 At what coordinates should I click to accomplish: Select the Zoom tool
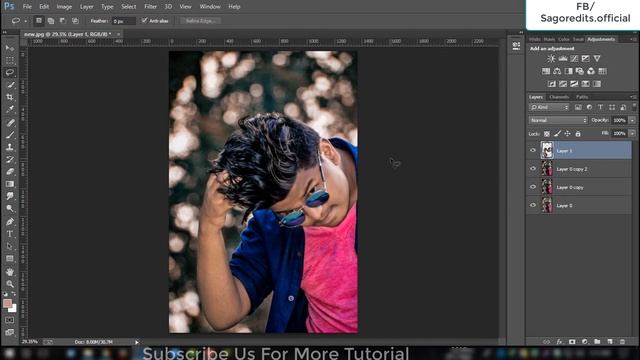pos(10,284)
